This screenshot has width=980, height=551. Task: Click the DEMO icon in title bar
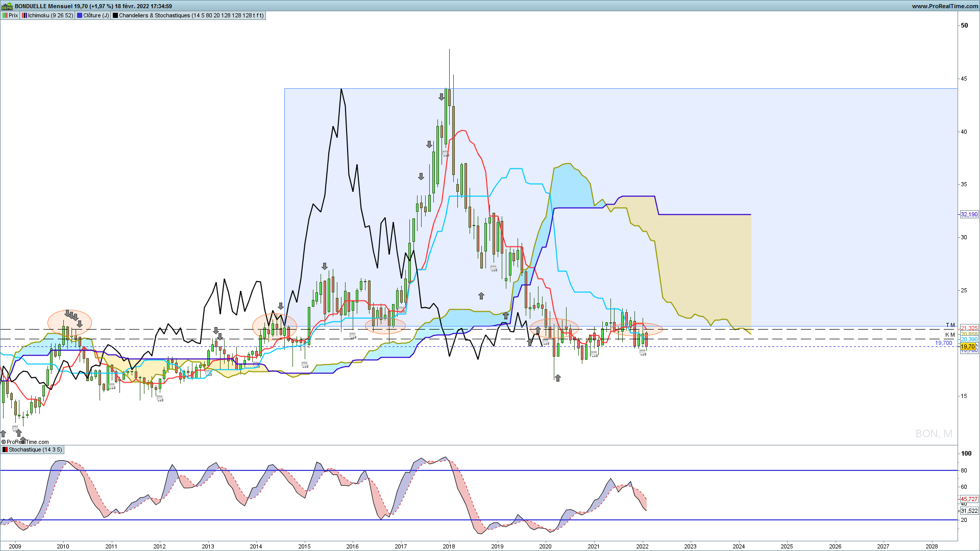point(7,6)
